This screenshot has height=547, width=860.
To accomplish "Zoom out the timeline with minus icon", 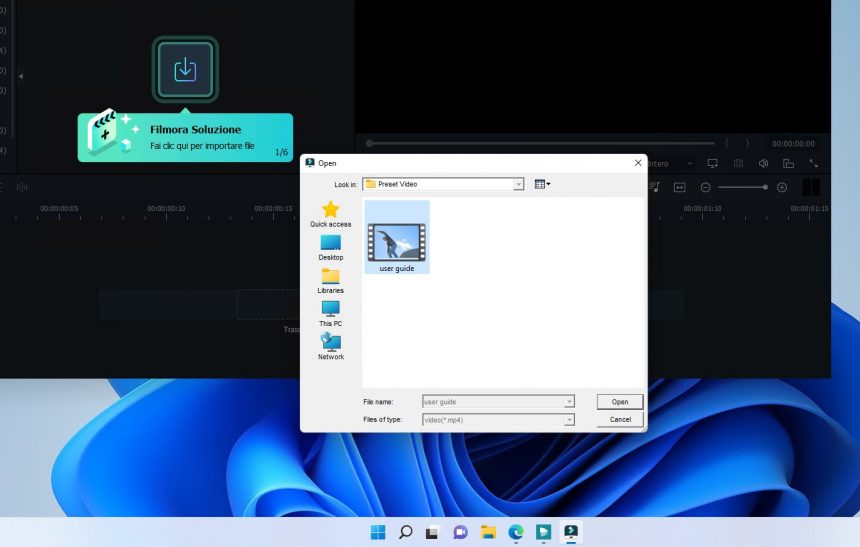I will point(705,188).
